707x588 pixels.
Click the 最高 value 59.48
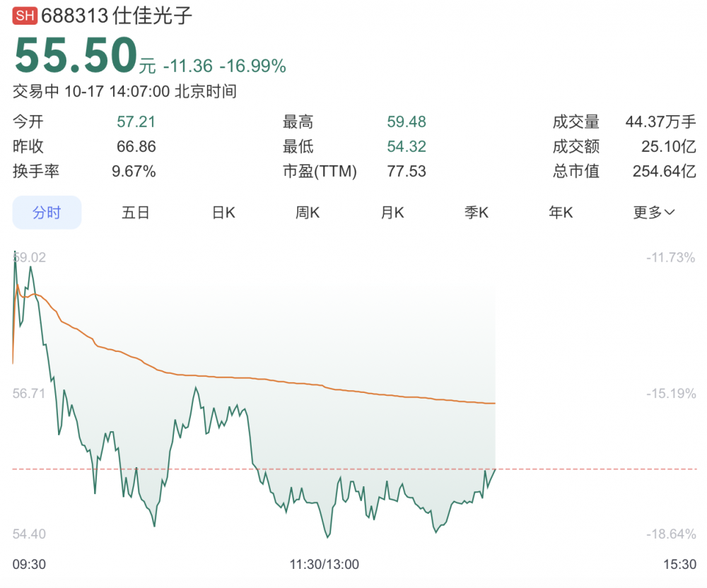tap(407, 122)
